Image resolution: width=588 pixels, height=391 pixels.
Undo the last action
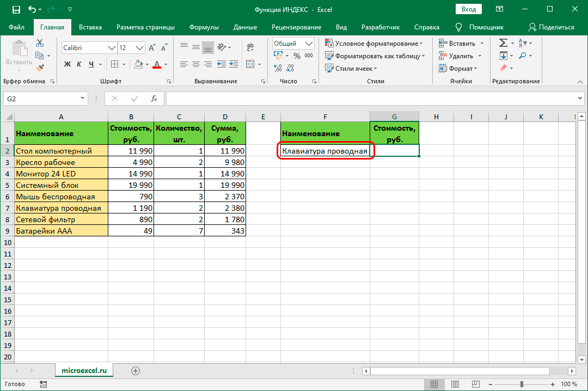[32, 10]
